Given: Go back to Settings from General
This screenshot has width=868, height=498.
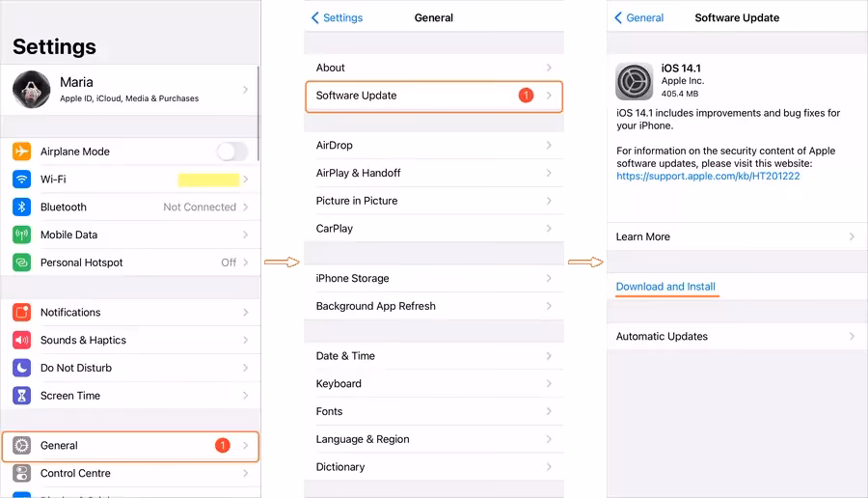Looking at the screenshot, I should pos(337,17).
